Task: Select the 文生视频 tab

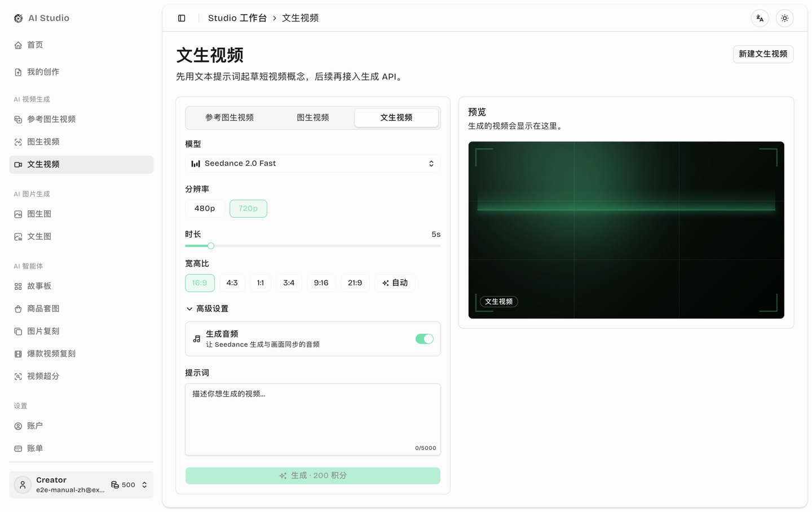Action: (x=396, y=118)
